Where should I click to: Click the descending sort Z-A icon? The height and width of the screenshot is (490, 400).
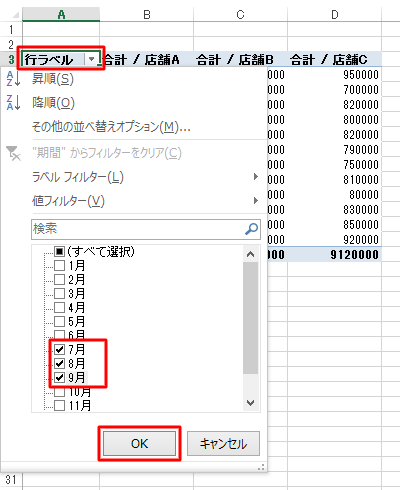click(13, 102)
